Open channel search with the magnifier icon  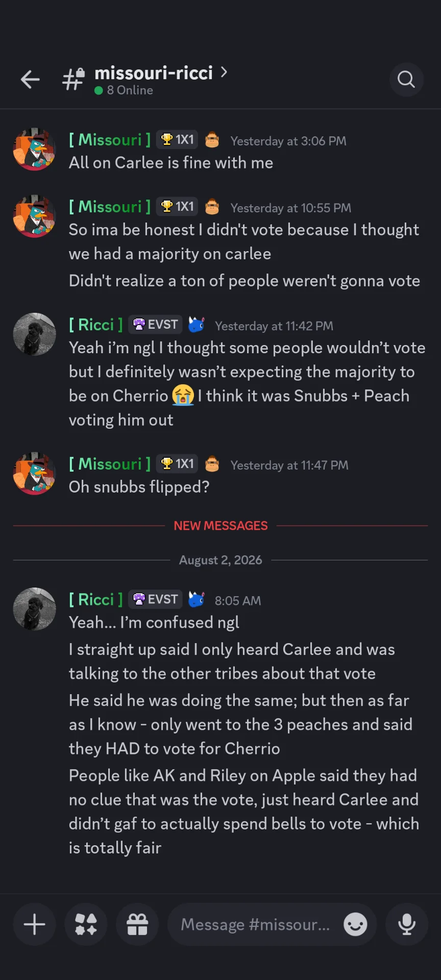tap(406, 79)
